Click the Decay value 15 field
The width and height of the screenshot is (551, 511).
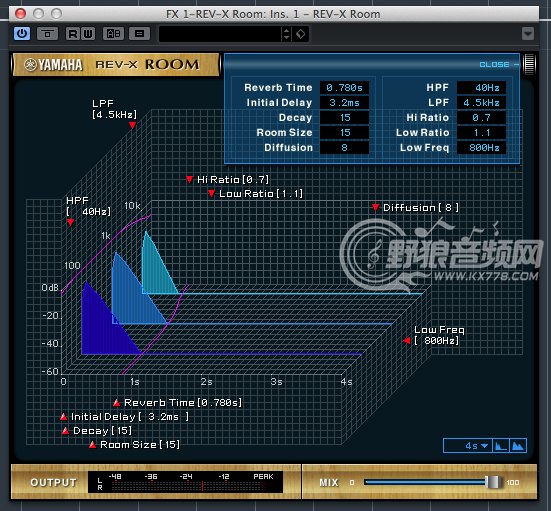[344, 118]
